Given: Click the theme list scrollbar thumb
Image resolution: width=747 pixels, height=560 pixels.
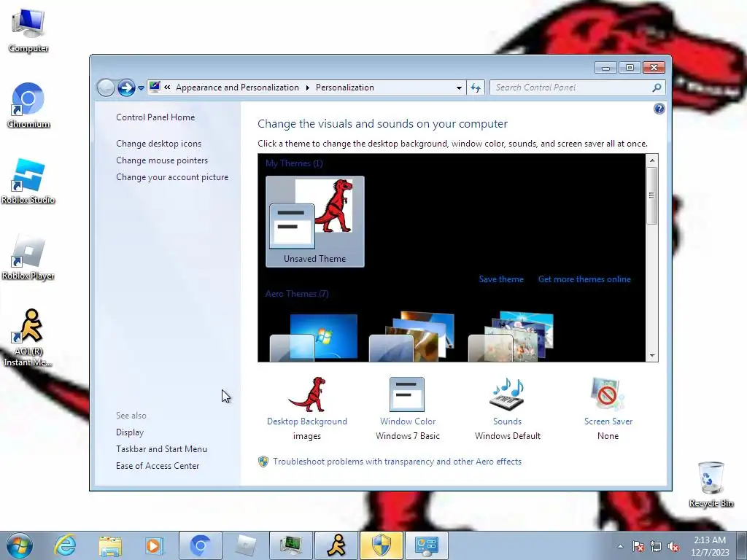Looking at the screenshot, I should [x=652, y=195].
